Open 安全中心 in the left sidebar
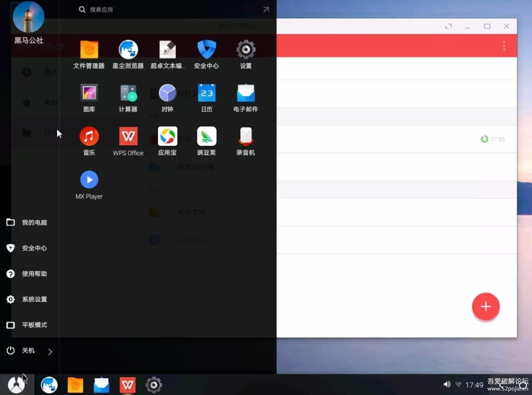 point(27,248)
